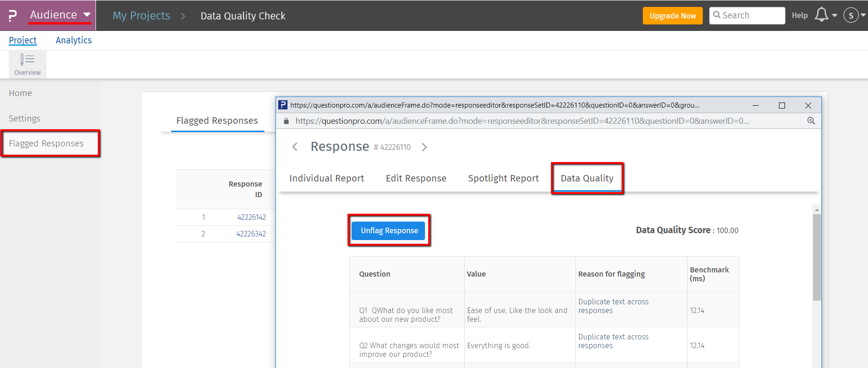Select Flagged Responses in the sidebar

pyautogui.click(x=46, y=144)
